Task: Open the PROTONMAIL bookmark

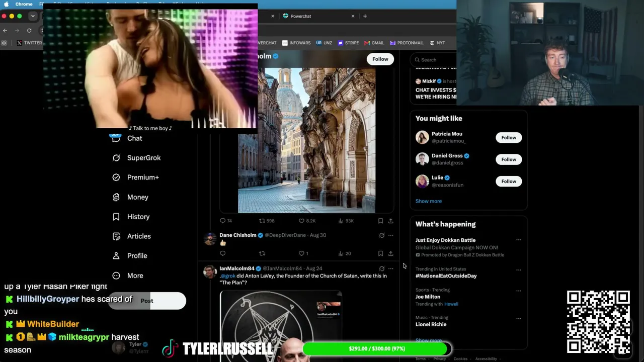Action: pos(407,43)
